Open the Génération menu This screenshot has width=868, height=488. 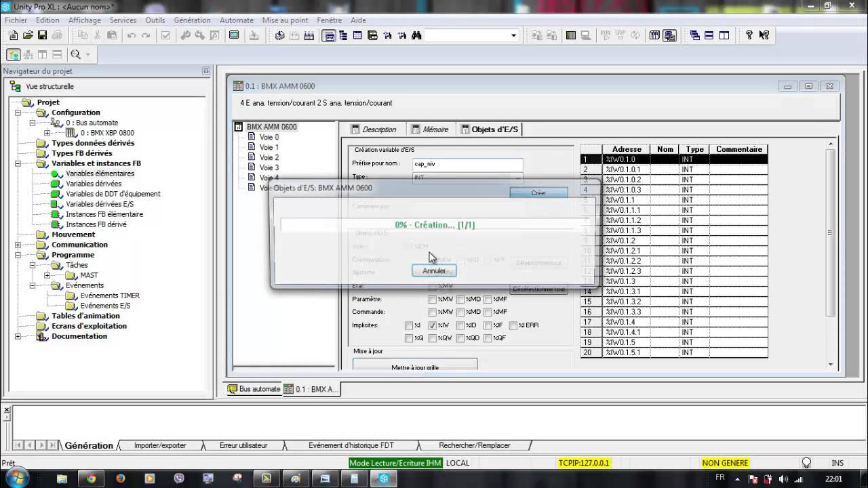pos(192,20)
